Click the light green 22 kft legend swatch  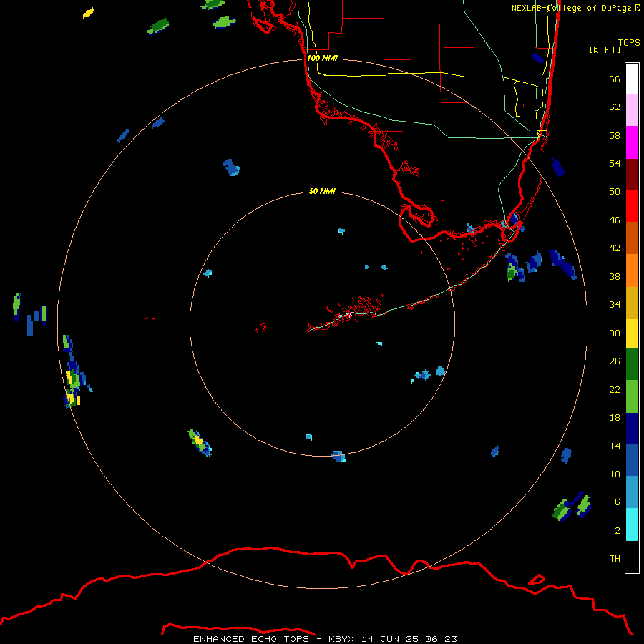[x=632, y=396]
